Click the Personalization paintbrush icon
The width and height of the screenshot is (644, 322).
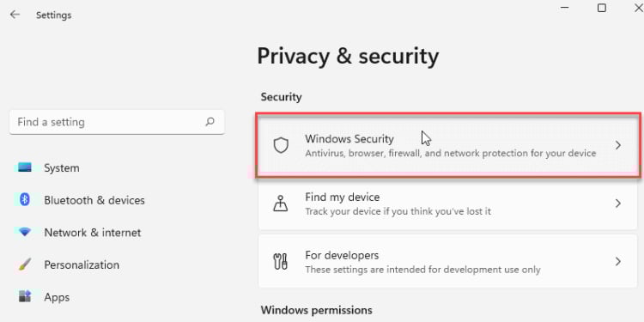pyautogui.click(x=25, y=265)
